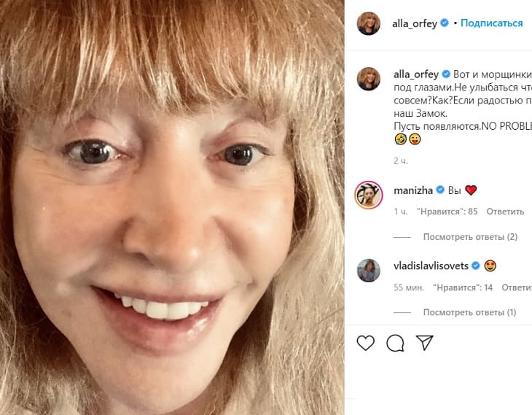The height and width of the screenshot is (415, 532).
Task: Open vladislavlisovets's profile picture
Action: tap(368, 270)
